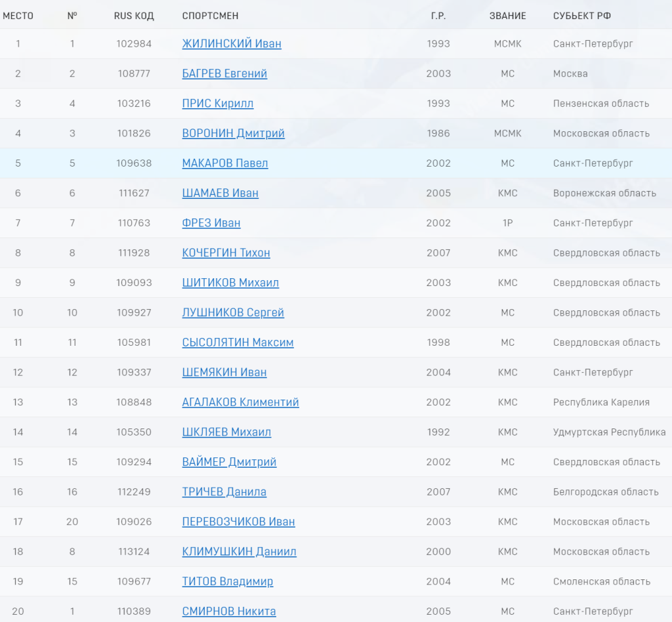The width and height of the screenshot is (672, 622).
Task: Click the СПОРТСМЕН column header
Action: tap(210, 16)
